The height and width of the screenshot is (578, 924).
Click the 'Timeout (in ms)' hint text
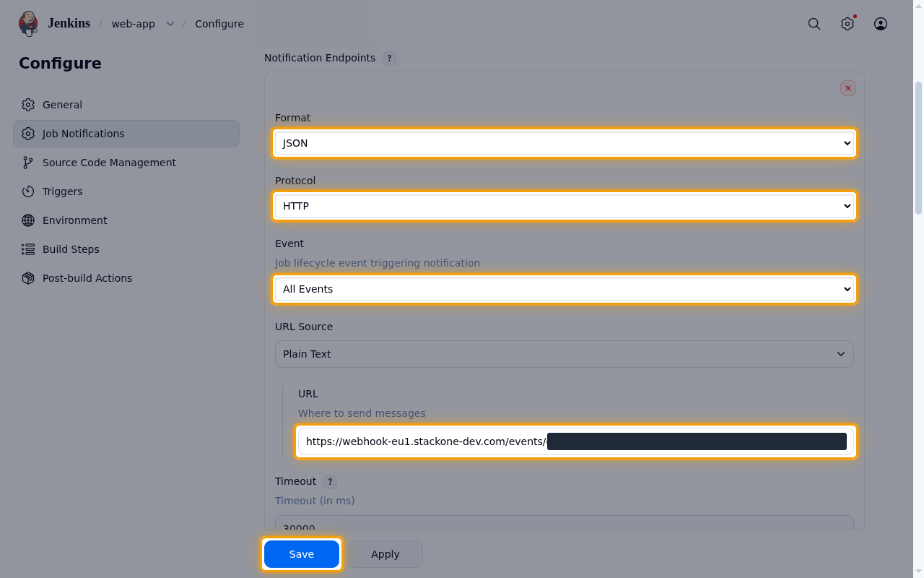tap(315, 501)
